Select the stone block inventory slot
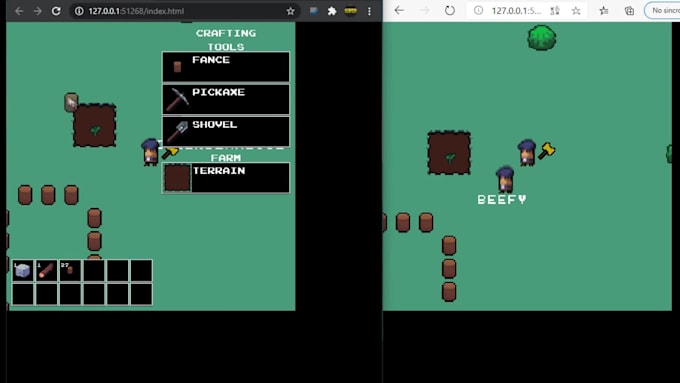This screenshot has height=383, width=680. tap(23, 271)
